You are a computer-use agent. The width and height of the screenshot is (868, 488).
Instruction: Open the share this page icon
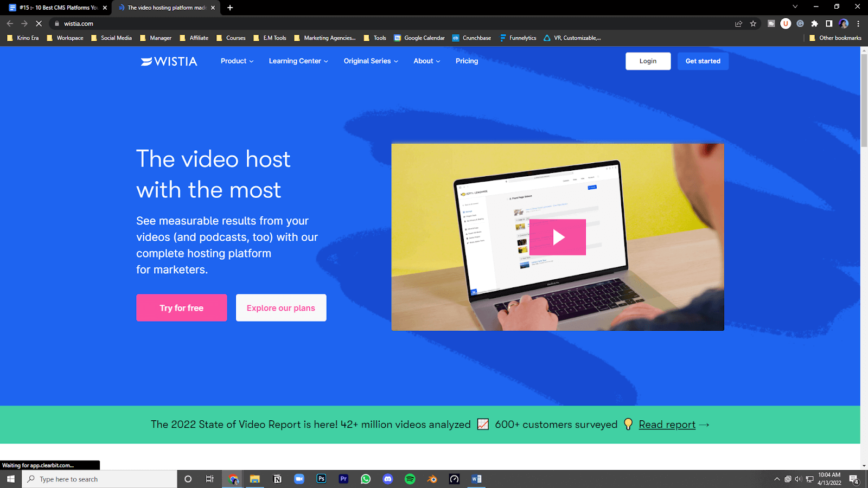(x=738, y=23)
